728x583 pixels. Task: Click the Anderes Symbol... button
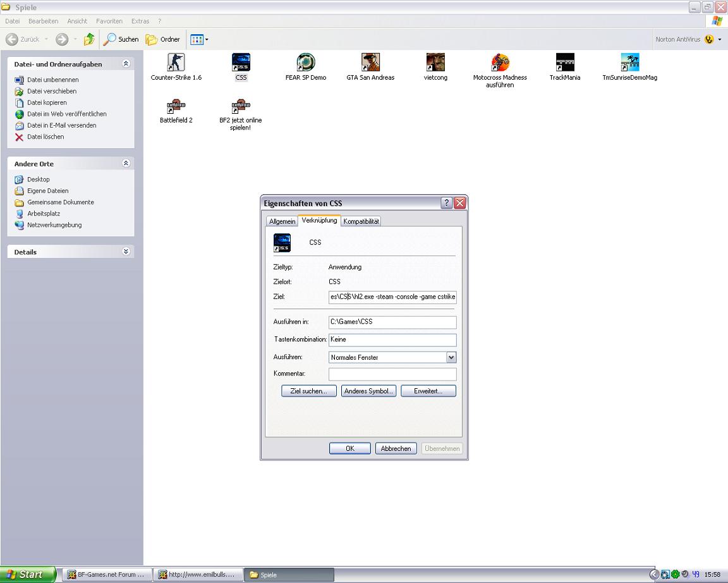pyautogui.click(x=368, y=391)
